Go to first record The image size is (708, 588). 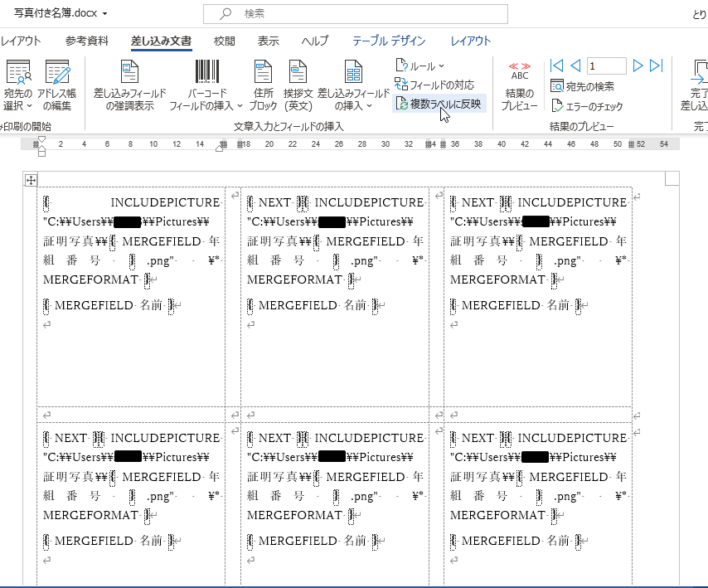pos(557,66)
